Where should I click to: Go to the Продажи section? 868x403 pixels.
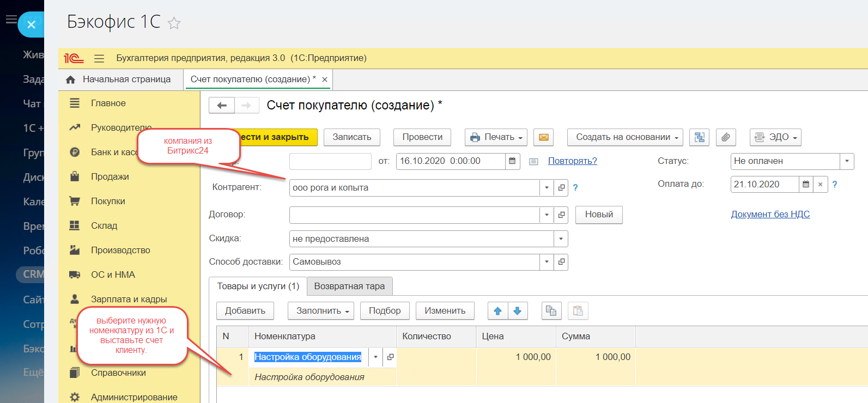pos(110,177)
